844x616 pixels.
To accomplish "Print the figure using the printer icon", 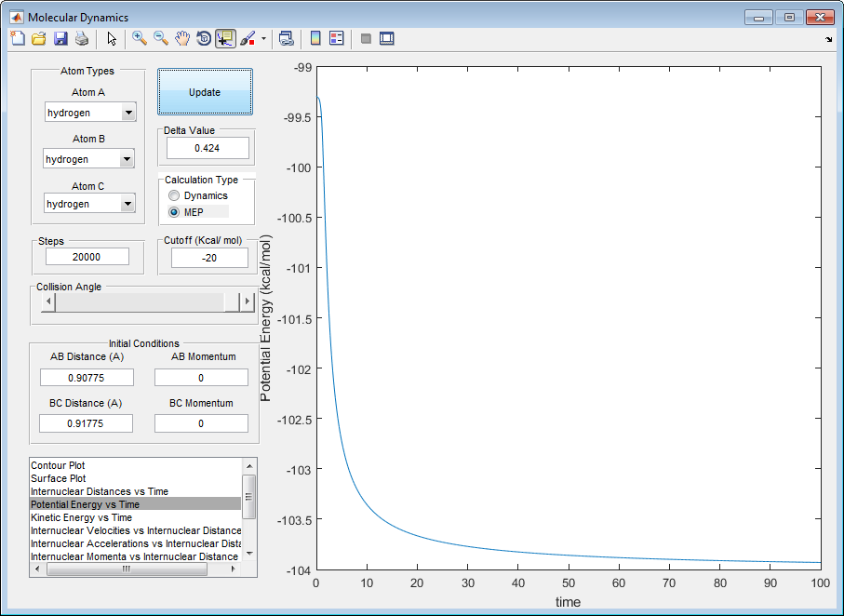I will click(x=82, y=38).
